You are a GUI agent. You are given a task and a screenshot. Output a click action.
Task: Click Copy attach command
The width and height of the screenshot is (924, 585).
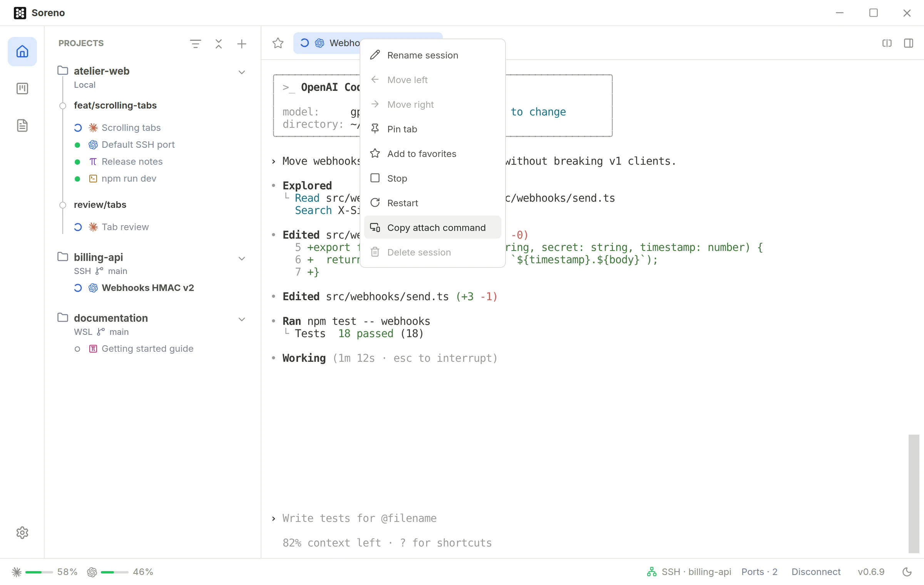(432, 227)
